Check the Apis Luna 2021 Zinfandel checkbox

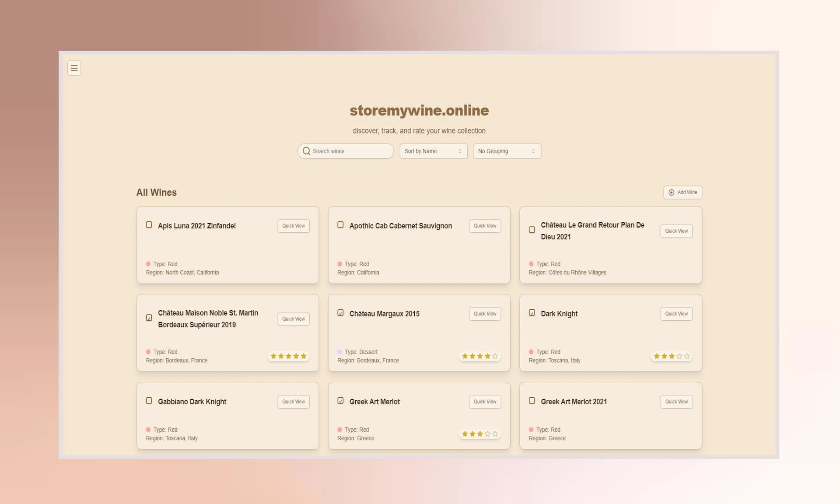149,224
